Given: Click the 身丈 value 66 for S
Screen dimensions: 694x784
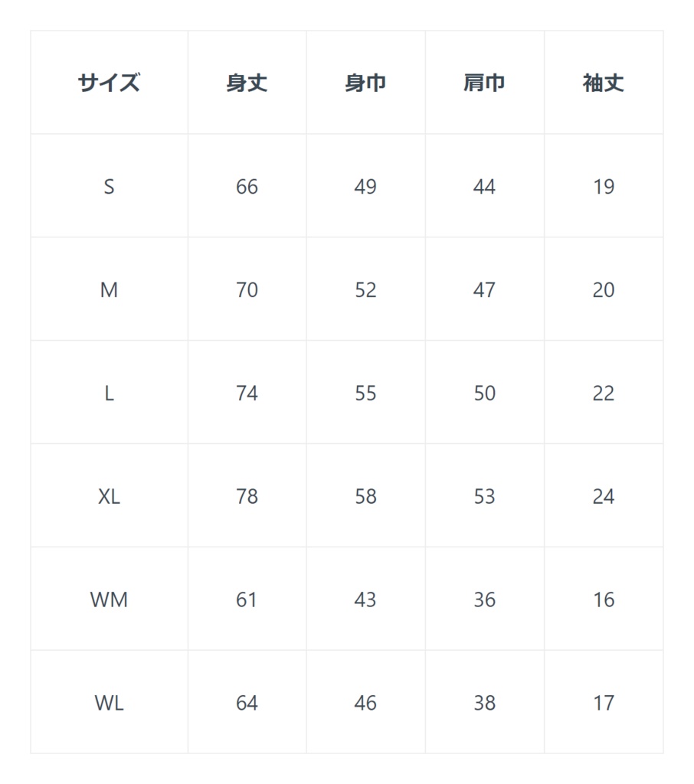Looking at the screenshot, I should click(x=247, y=187).
